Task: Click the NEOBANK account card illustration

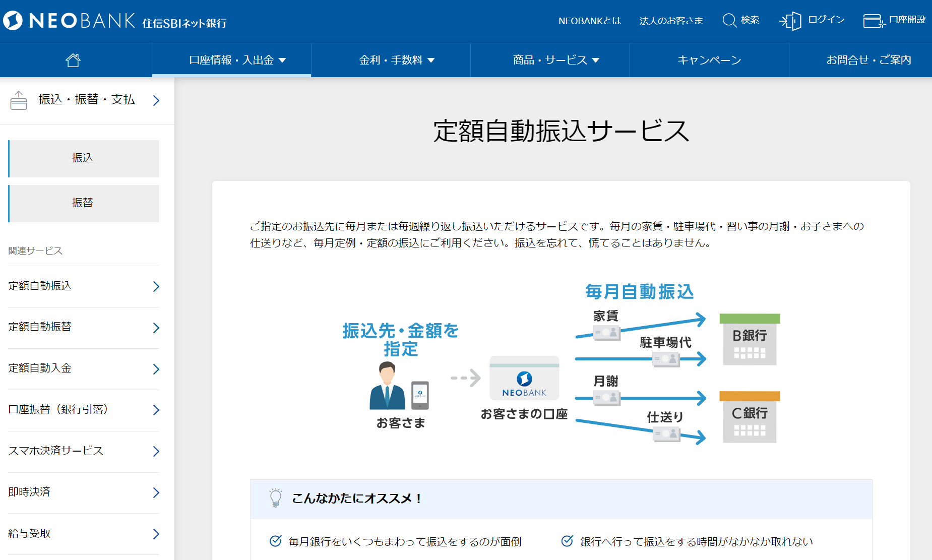Action: [524, 378]
